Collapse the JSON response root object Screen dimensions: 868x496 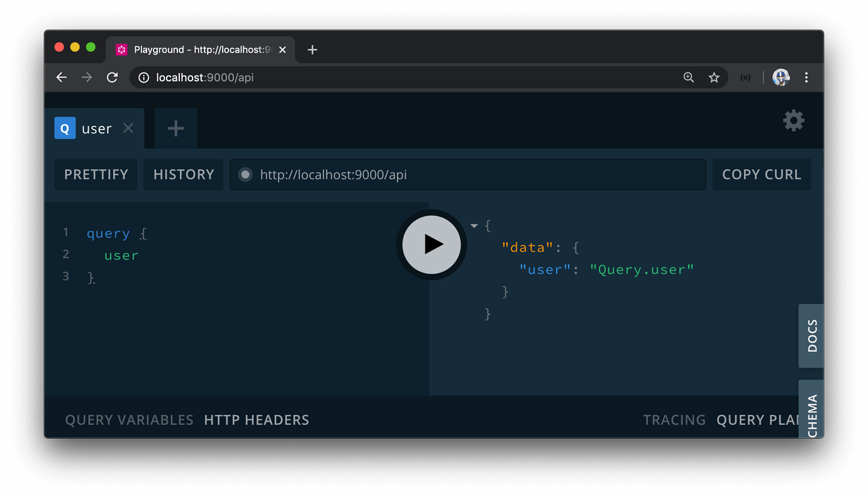tap(474, 226)
